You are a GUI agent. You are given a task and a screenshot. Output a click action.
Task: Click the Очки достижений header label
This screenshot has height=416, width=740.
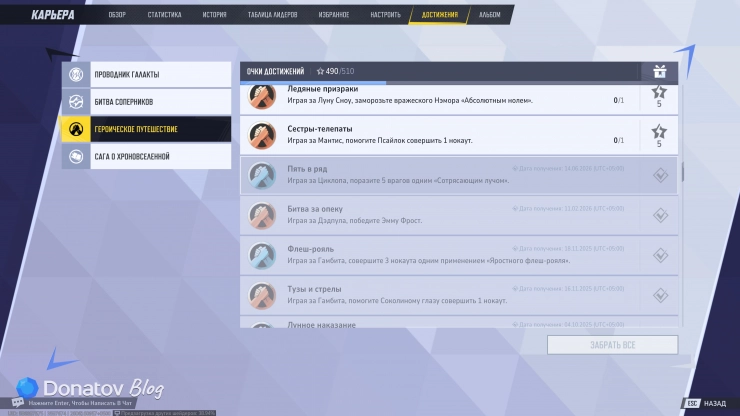click(276, 71)
